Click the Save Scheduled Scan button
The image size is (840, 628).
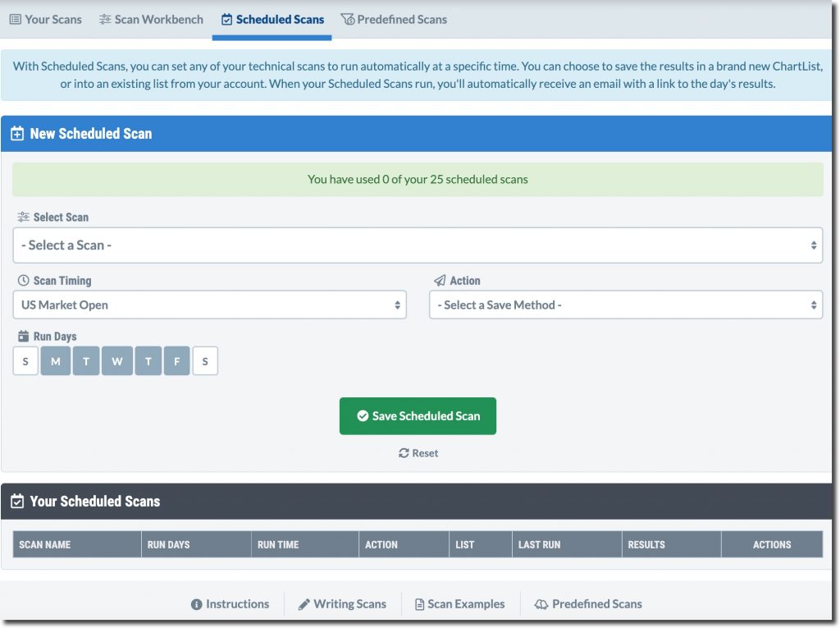point(418,416)
